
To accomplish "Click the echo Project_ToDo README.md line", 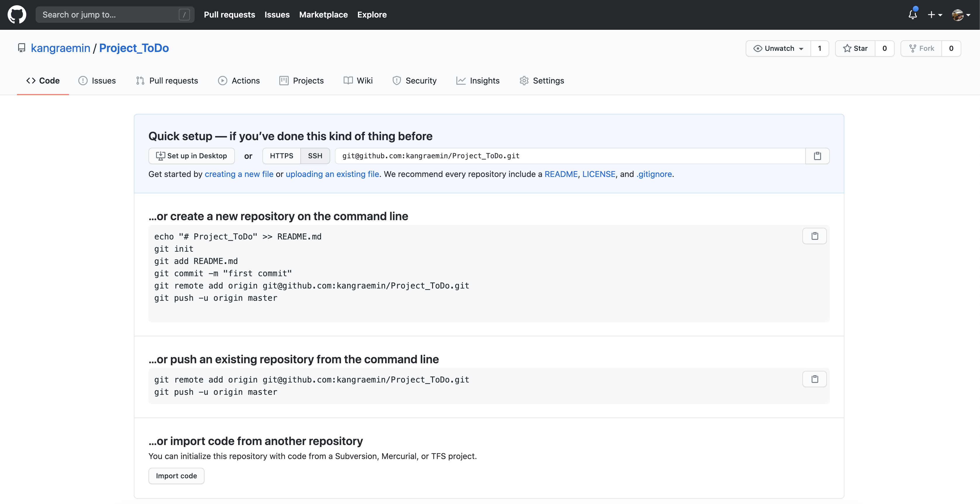I will (x=238, y=237).
